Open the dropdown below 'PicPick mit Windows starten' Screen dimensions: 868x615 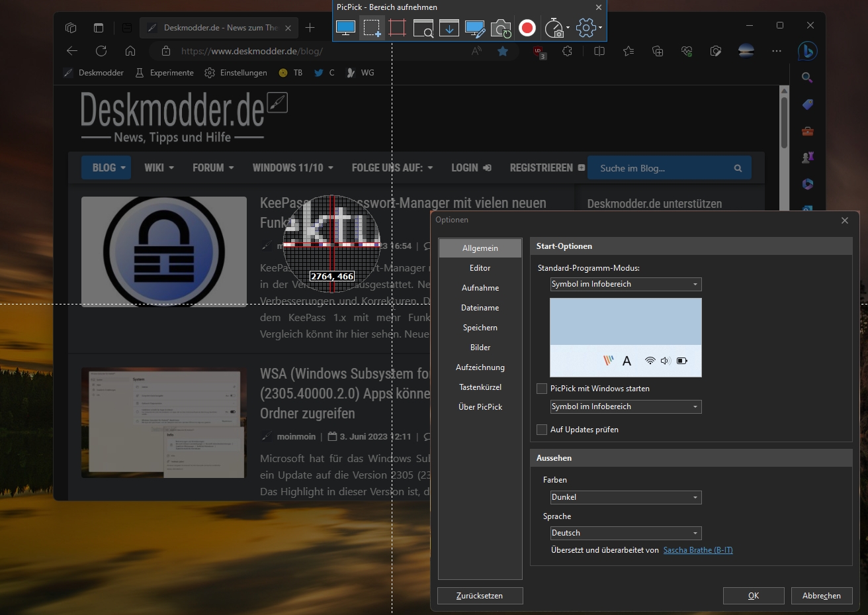pos(626,406)
